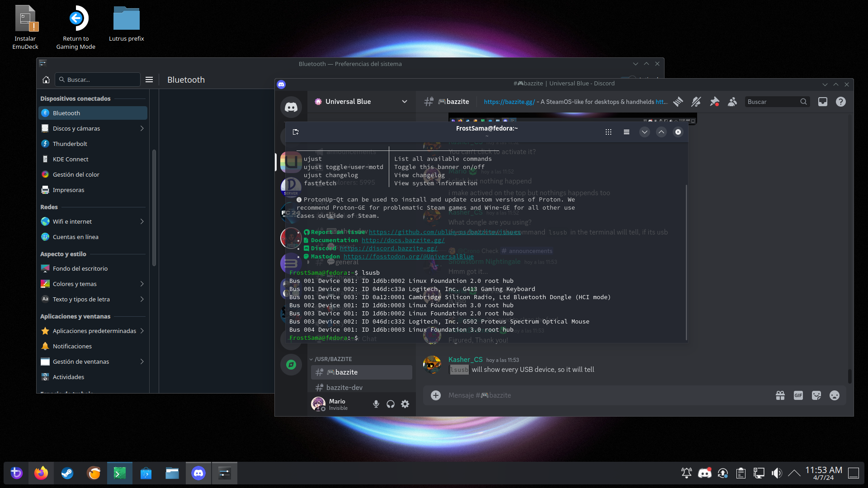The image size is (868, 488).
Task: Show member list icon in Discord
Action: [732, 102]
